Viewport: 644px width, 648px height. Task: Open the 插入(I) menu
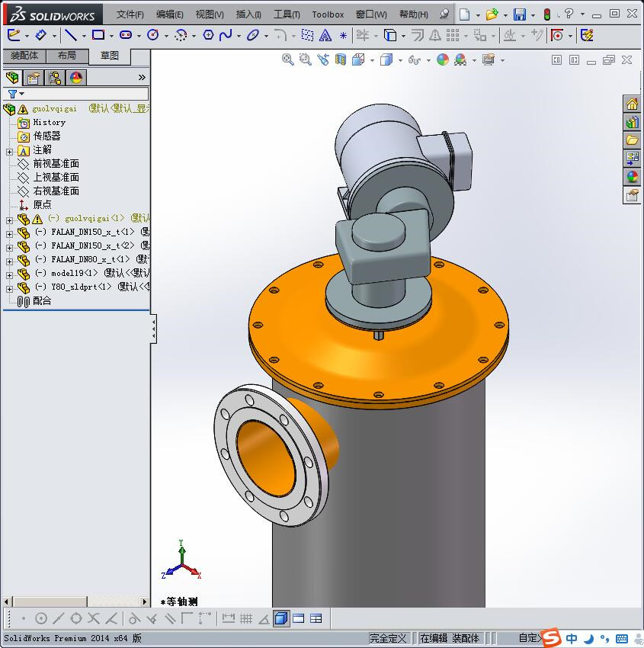[x=248, y=14]
